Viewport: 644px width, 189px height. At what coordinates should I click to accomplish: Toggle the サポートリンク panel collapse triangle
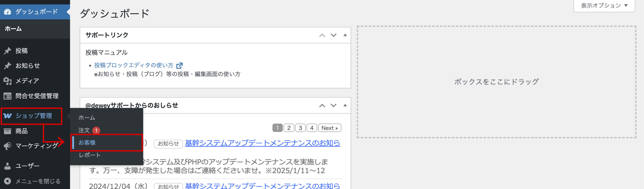345,35
